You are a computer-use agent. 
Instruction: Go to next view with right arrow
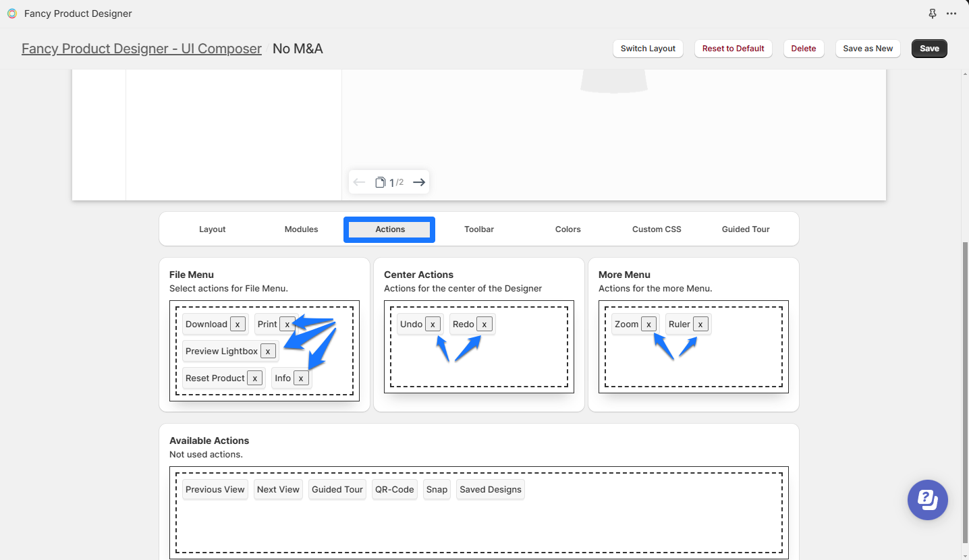[x=419, y=182]
